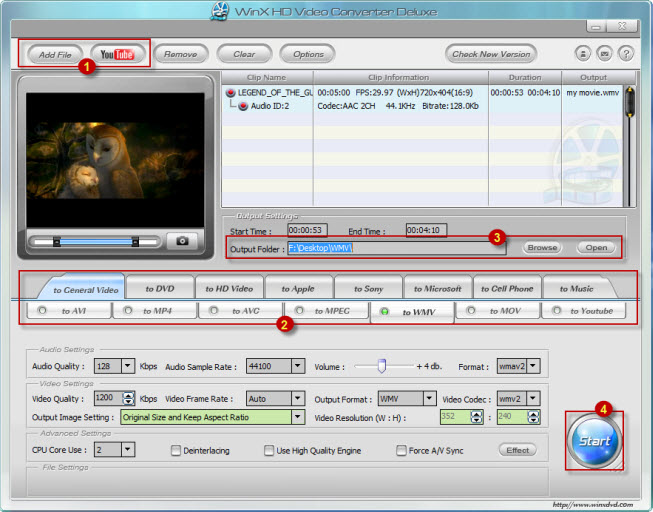Screen dimensions: 653x512
Task: Open the Video Codec wmv2 dropdown
Action: tap(533, 398)
